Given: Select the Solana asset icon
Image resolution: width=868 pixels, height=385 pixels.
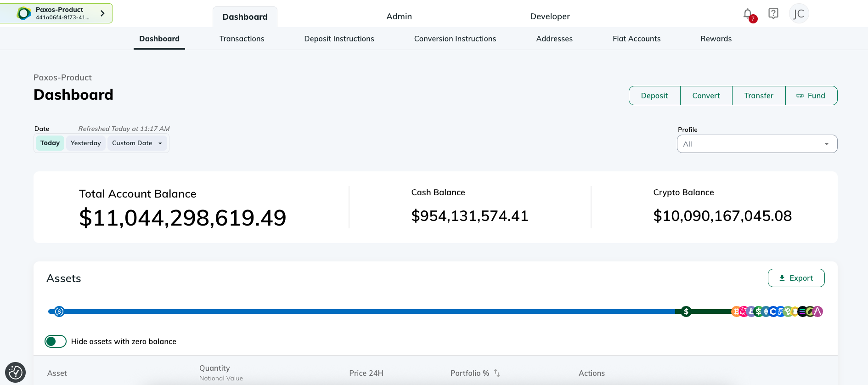Looking at the screenshot, I should click(x=802, y=311).
